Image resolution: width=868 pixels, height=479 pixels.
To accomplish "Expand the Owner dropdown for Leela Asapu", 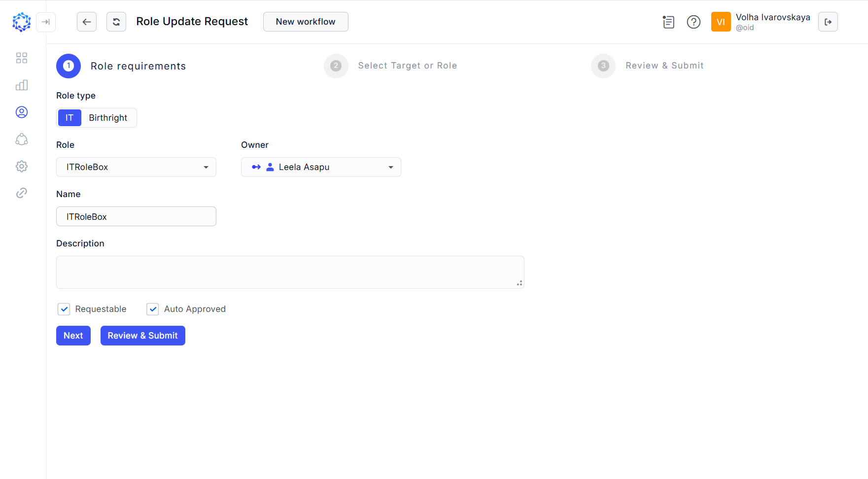I will (390, 167).
